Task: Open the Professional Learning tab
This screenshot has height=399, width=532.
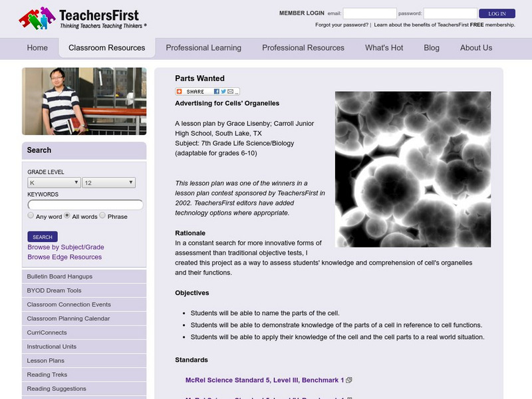Action: pyautogui.click(x=203, y=48)
